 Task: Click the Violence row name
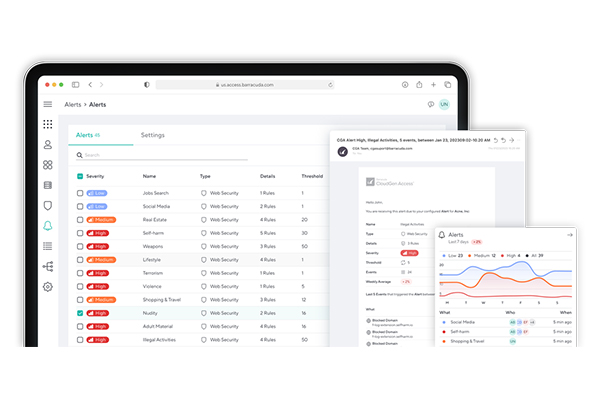(x=152, y=287)
